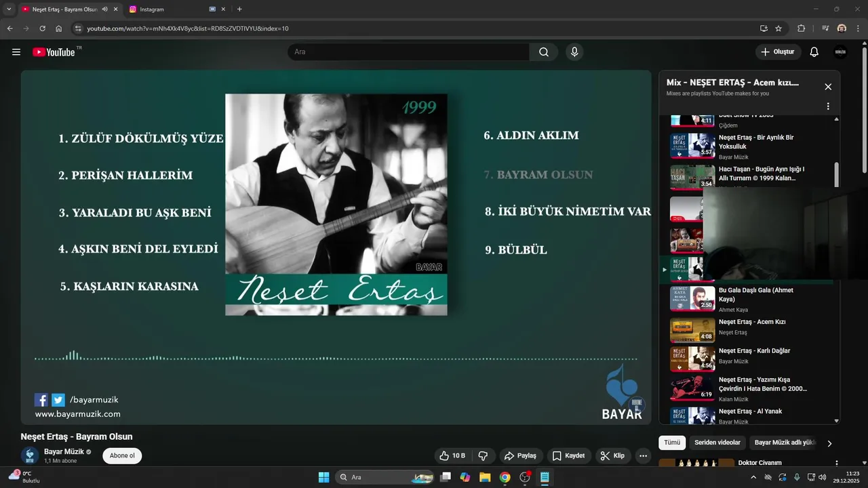Mute the Neşet Ertaş tab audio
This screenshot has height=488, width=868.
pos(105,9)
